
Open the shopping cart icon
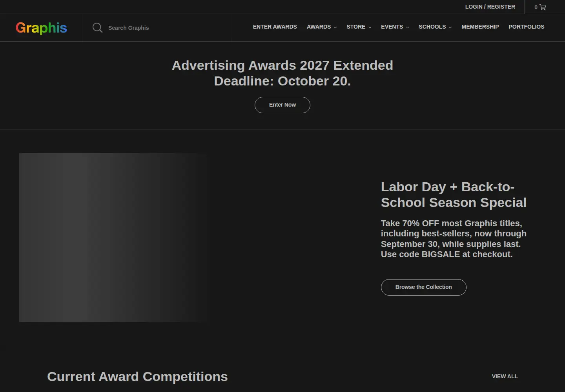(543, 7)
